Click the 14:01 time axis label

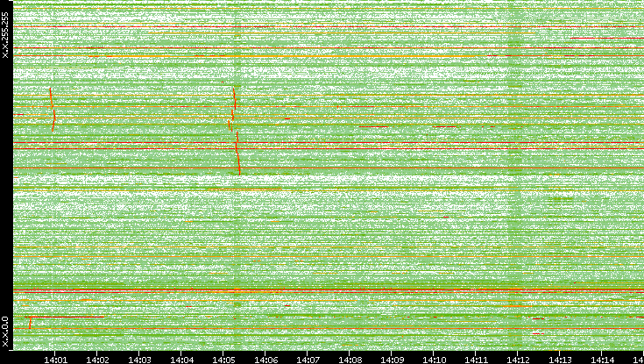[54, 360]
